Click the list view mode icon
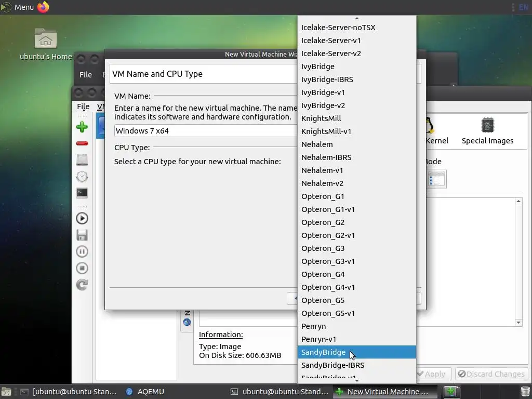This screenshot has height=399, width=532. tap(436, 179)
